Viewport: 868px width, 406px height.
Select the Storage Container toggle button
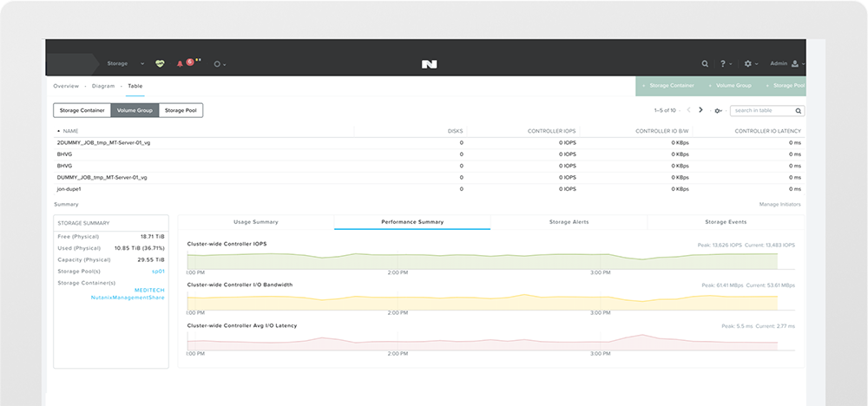coord(82,111)
